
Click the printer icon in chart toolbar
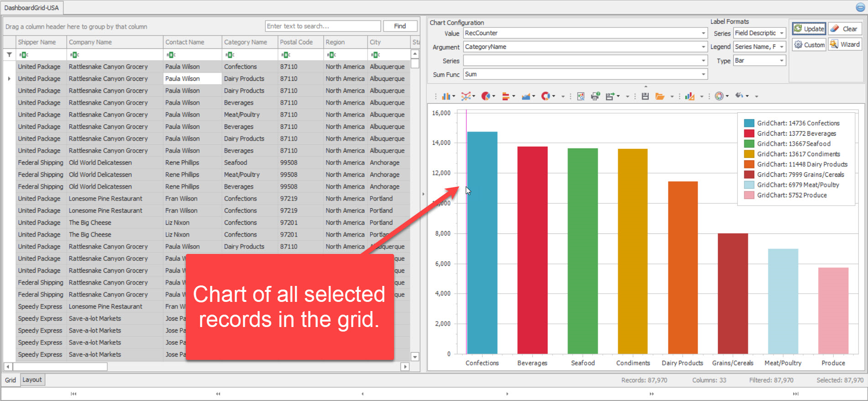(x=595, y=96)
